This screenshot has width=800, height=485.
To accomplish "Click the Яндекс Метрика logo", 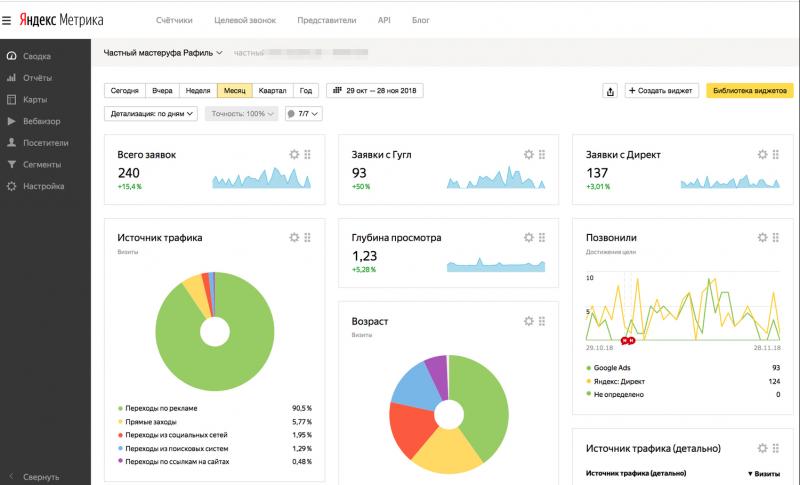I will 61,20.
